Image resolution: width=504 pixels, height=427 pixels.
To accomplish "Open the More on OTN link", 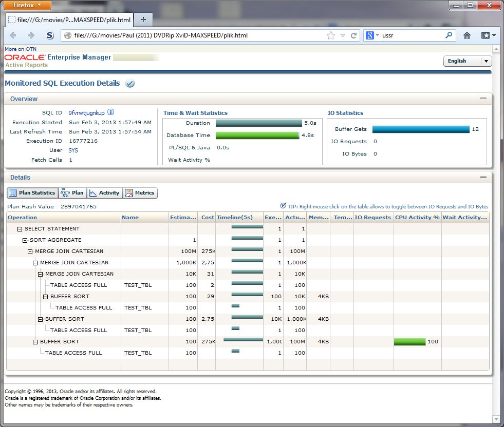I will click(21, 49).
